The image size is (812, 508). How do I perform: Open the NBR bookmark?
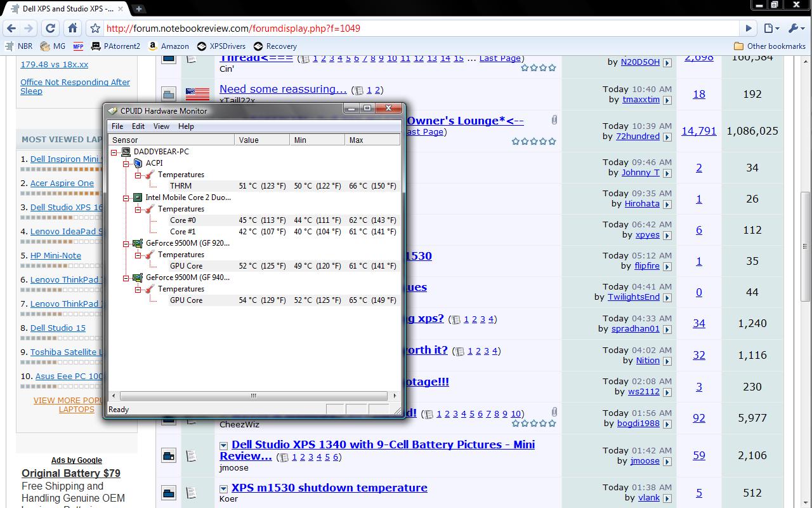[x=18, y=46]
